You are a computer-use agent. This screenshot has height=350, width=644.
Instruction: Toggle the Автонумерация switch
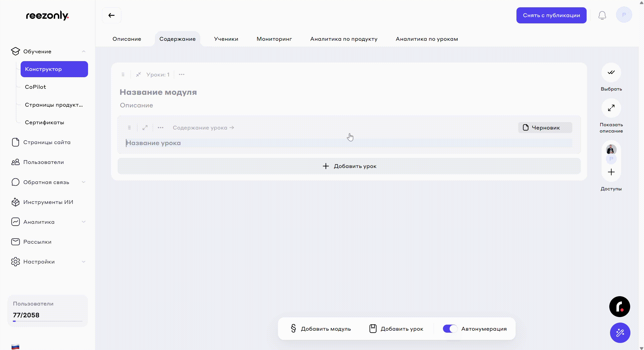click(450, 329)
